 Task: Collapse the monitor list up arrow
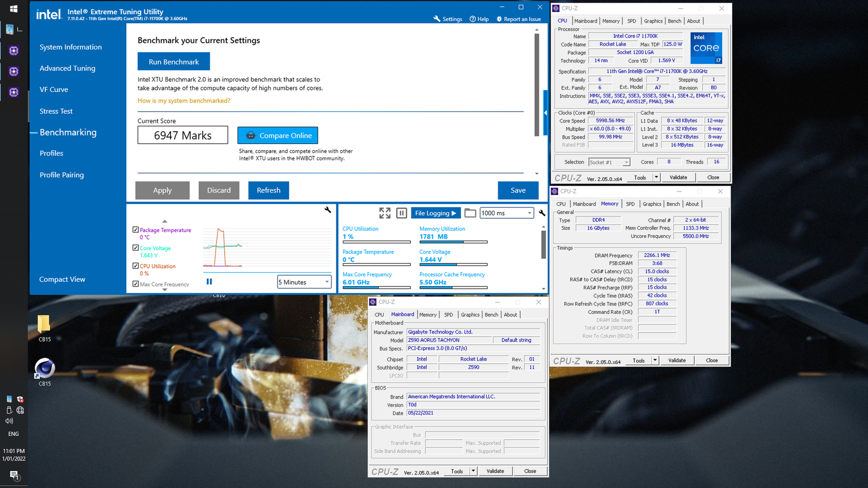[165, 221]
